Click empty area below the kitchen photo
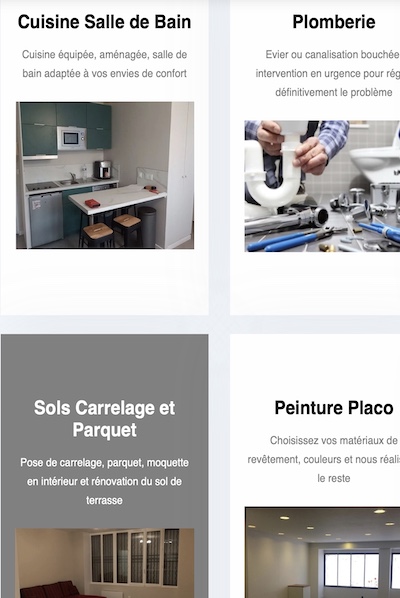This screenshot has width=400, height=598. click(x=104, y=281)
